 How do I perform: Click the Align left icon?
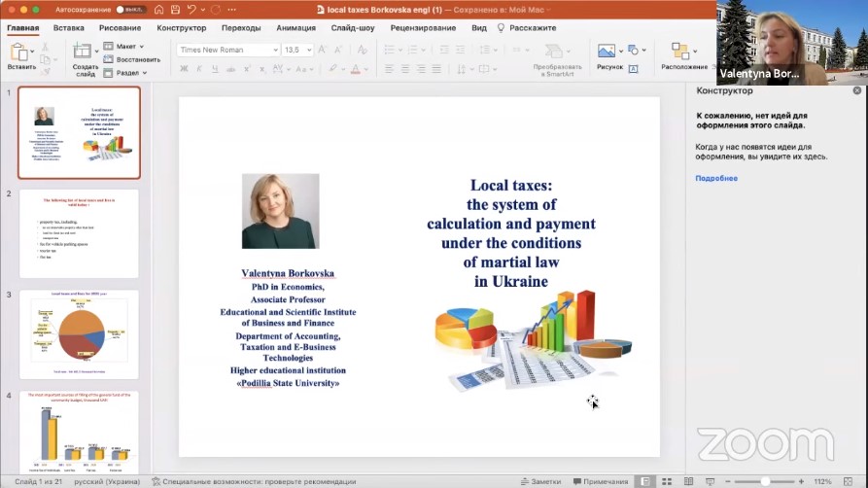[389, 69]
